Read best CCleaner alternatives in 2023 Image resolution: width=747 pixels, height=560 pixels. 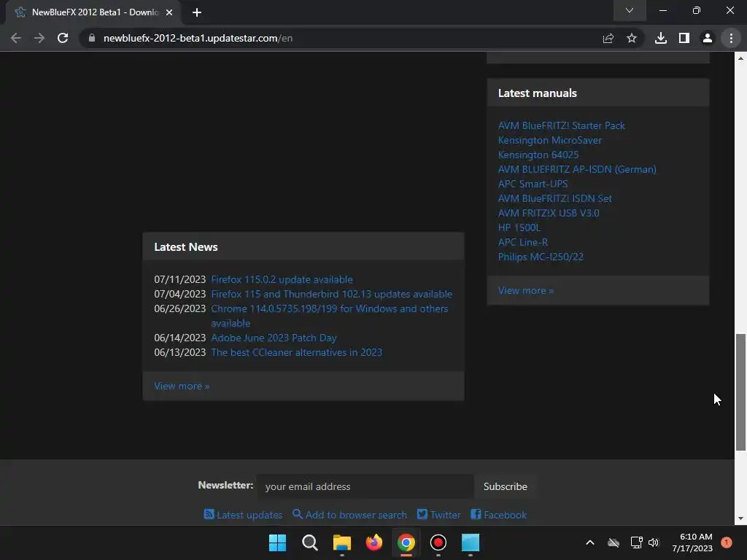click(x=297, y=352)
